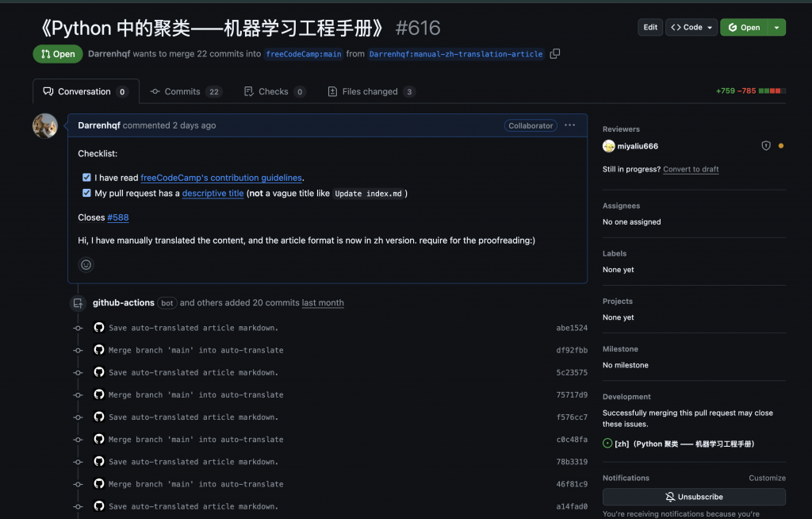Open Darrenhqf's cat avatar profile

45,126
